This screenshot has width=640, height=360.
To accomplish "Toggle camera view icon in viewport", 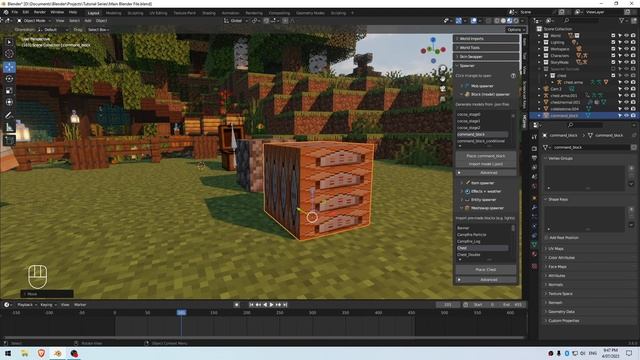I will point(443,89).
